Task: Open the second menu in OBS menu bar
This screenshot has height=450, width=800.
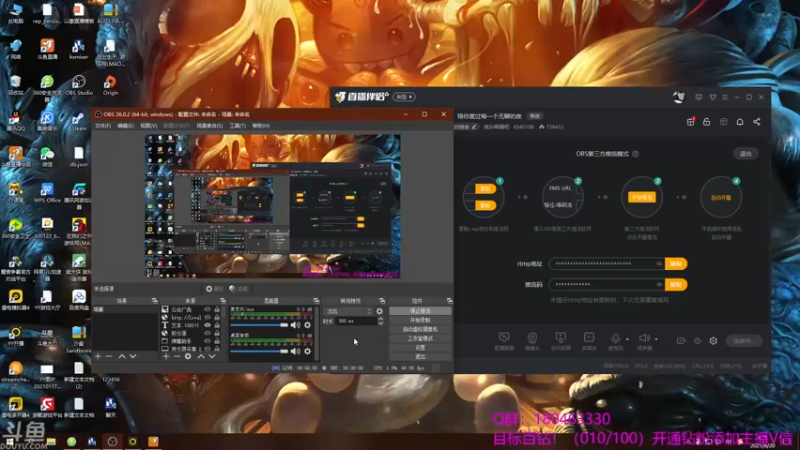Action: pyautogui.click(x=125, y=126)
